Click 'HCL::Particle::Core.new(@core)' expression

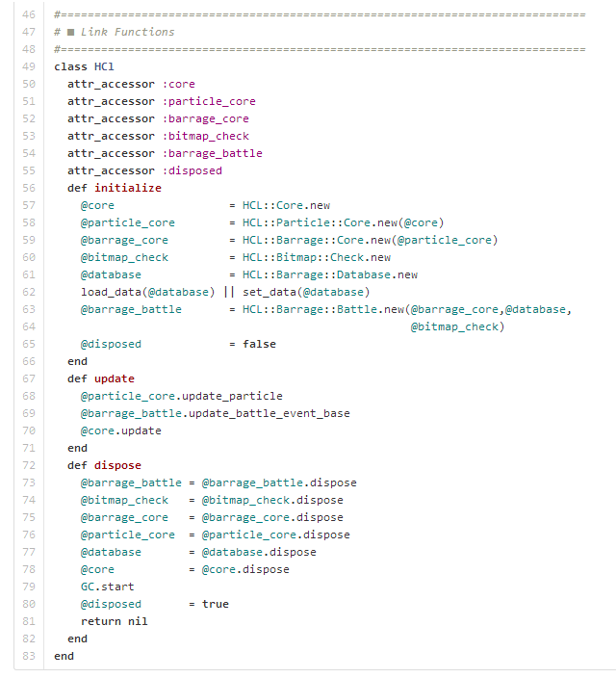point(344,222)
